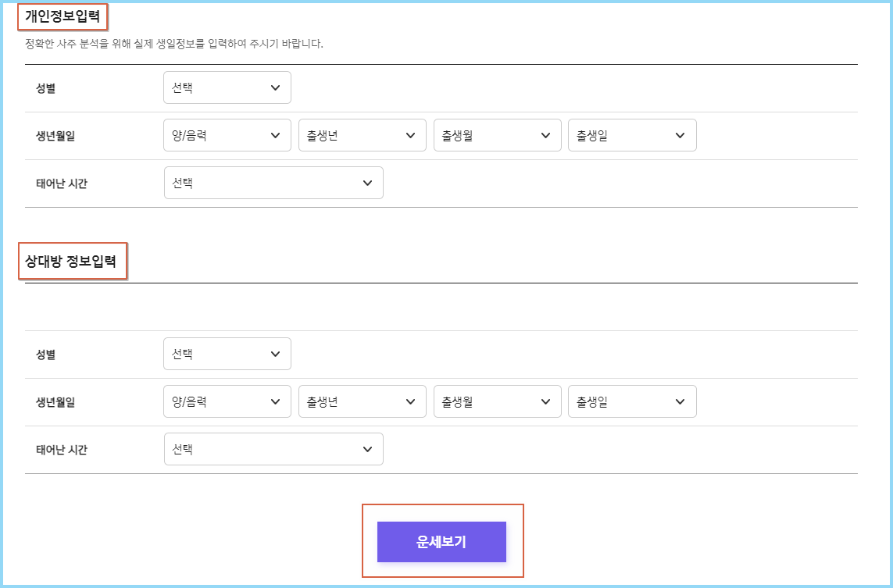
Task: Open the 양/음력 calendar type dropdown for yourself
Action: 227,134
